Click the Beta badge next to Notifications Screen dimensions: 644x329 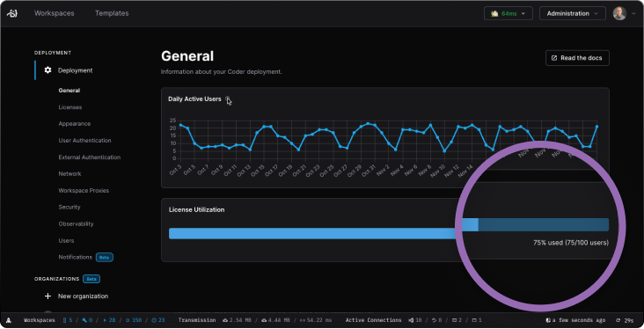(x=105, y=258)
